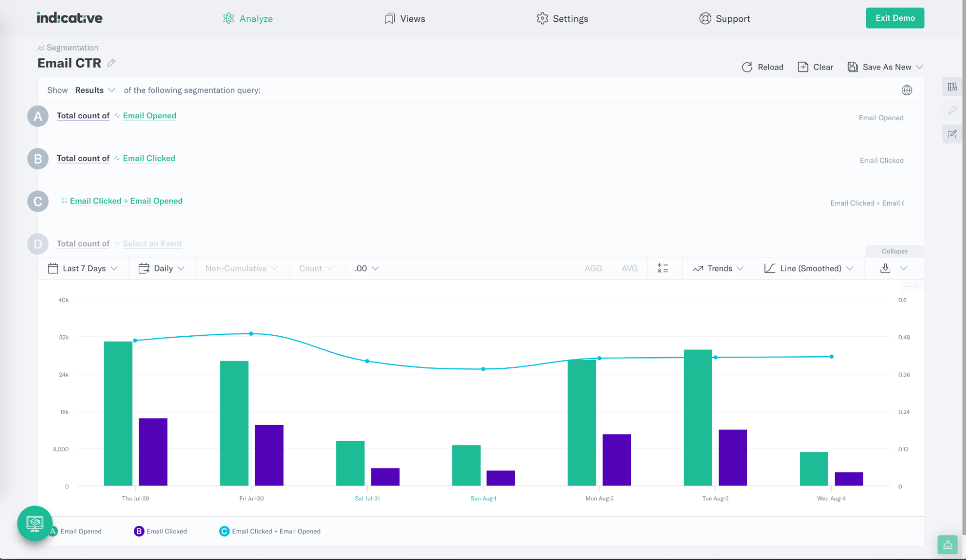Viewport: 966px width, 560px height.
Task: Click the pencil tool icon in right sidebar
Action: click(x=952, y=111)
